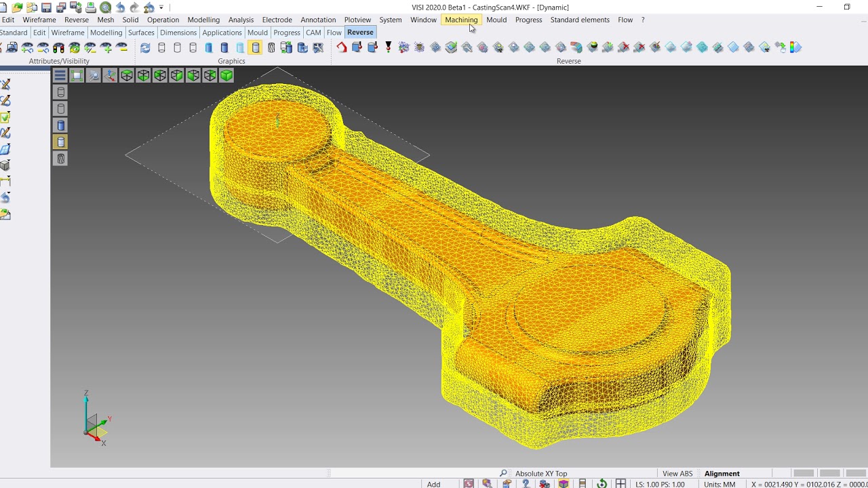Click the yellow-purple cube status bar icon

coord(564,484)
